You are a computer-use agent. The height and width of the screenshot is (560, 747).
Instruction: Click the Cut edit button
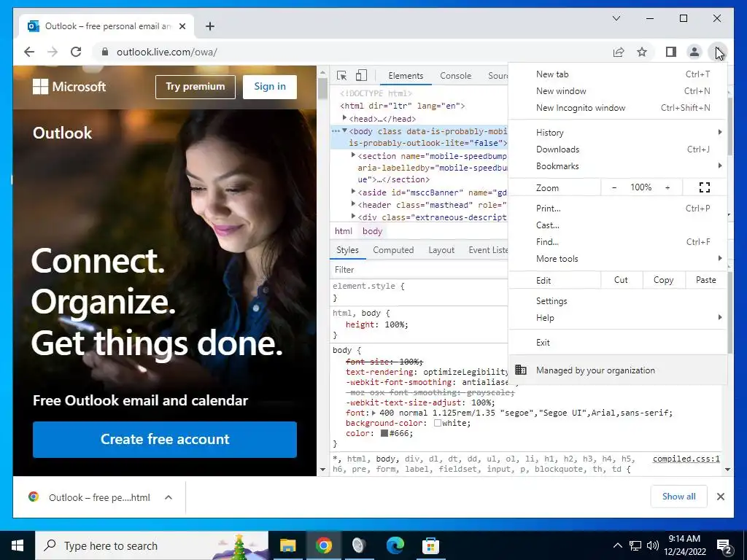(x=621, y=280)
